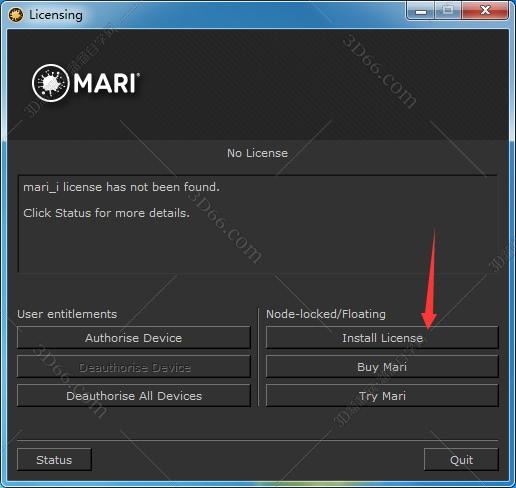The width and height of the screenshot is (516, 488).
Task: Click the greyed Deauthorise Device button
Action: (133, 367)
